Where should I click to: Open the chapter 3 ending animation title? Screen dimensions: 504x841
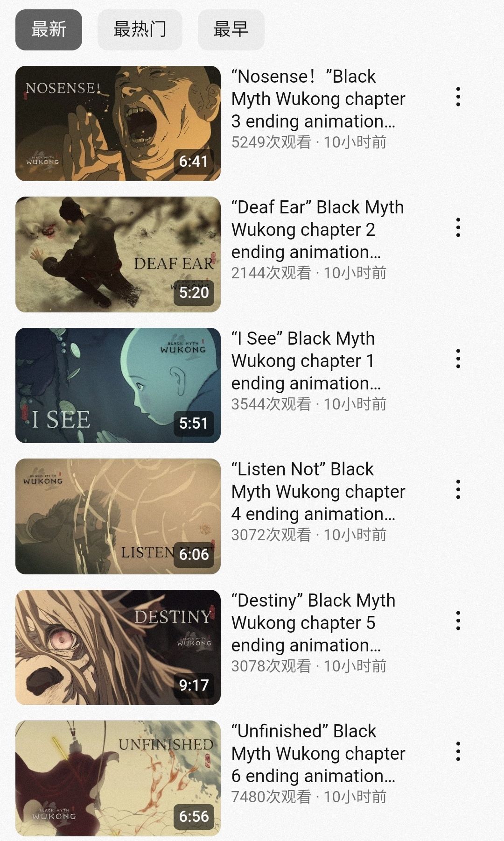click(318, 99)
